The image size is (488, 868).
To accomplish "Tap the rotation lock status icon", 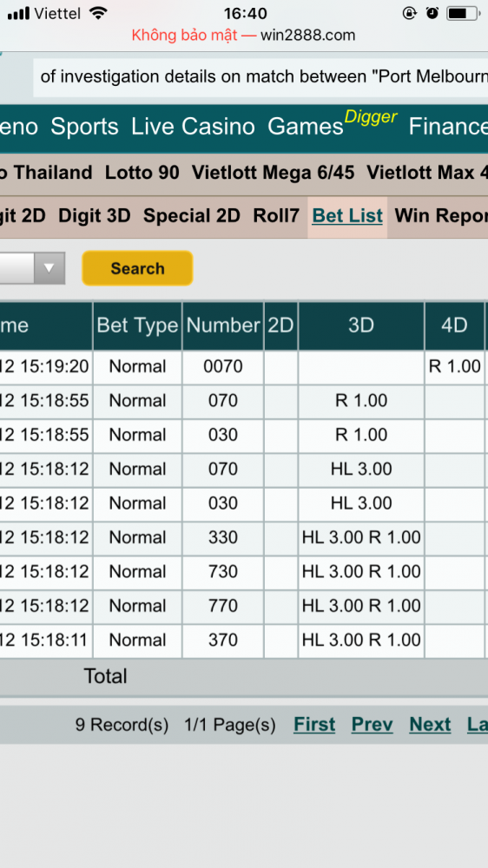I will (409, 13).
